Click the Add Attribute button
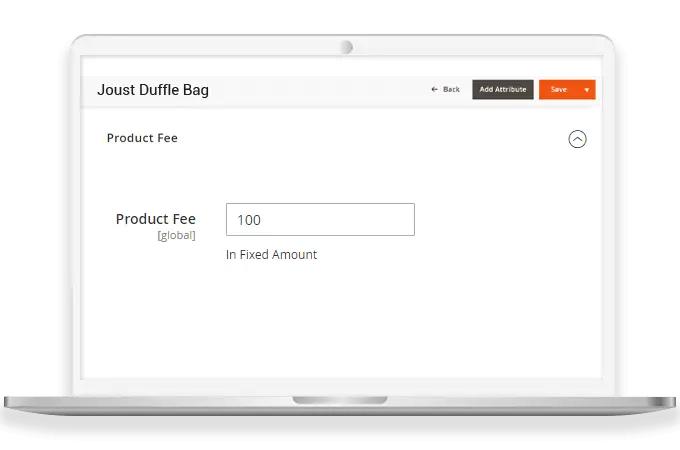Screen dimensions: 680x450 502,90
